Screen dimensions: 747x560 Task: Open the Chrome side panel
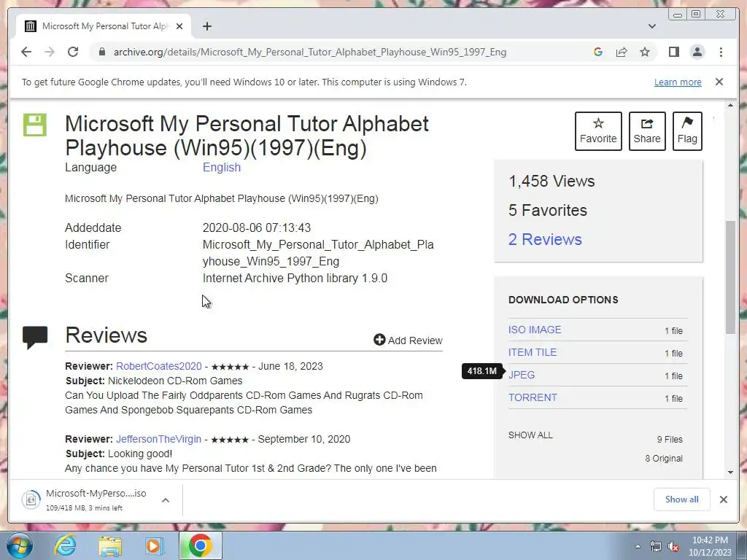[x=673, y=52]
